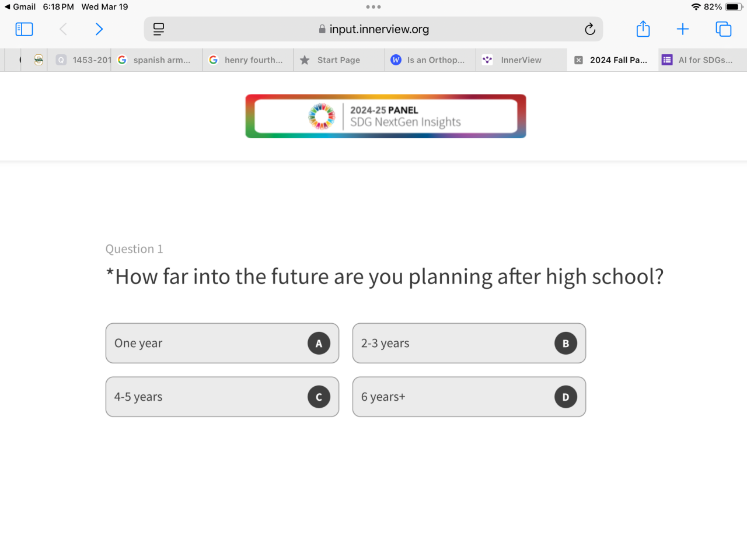Viewport: 747px width, 560px height.
Task: Tap the Share icon
Action: point(643,29)
